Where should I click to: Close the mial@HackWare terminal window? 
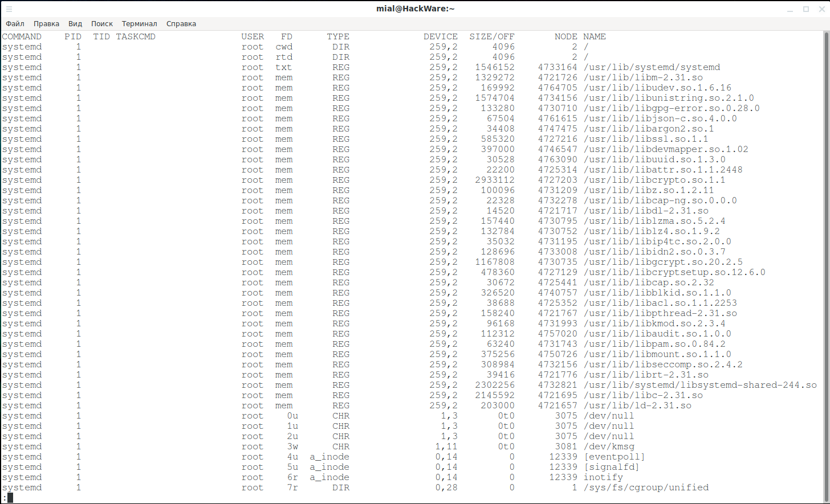[x=821, y=9]
